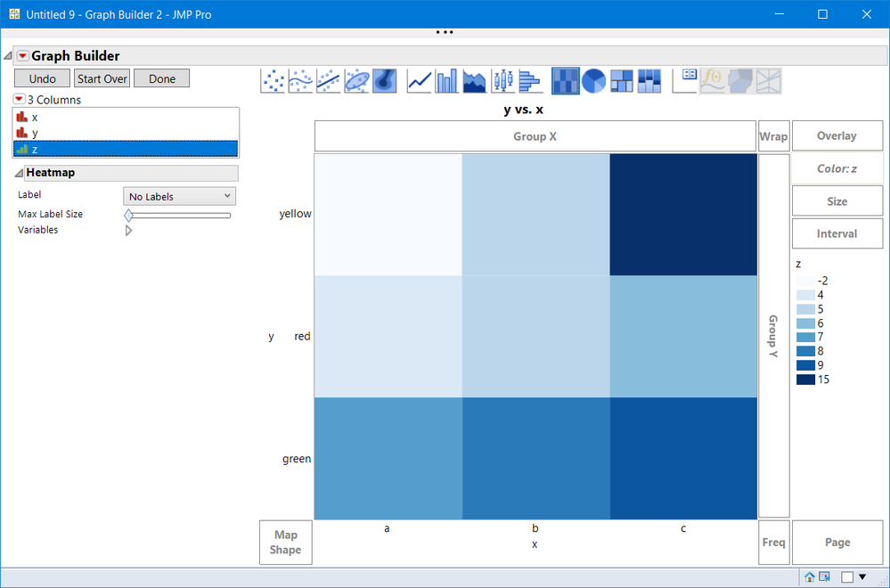Open the status bar dropdown arrow
The width and height of the screenshot is (890, 588).
862,577
